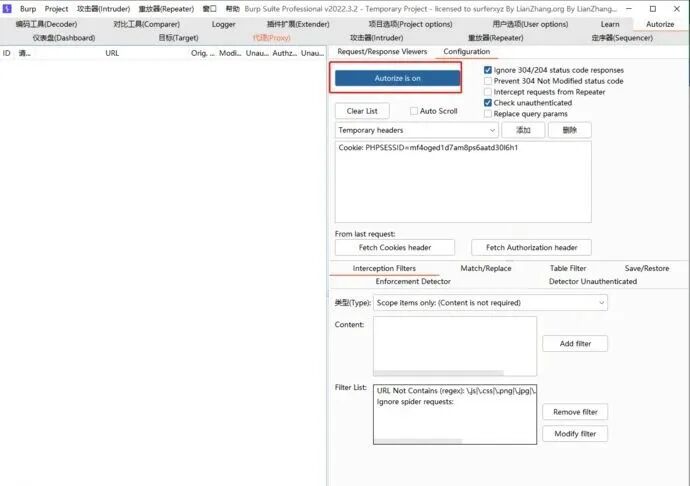Click the Content box horizontal scrollbar

click(x=439, y=373)
